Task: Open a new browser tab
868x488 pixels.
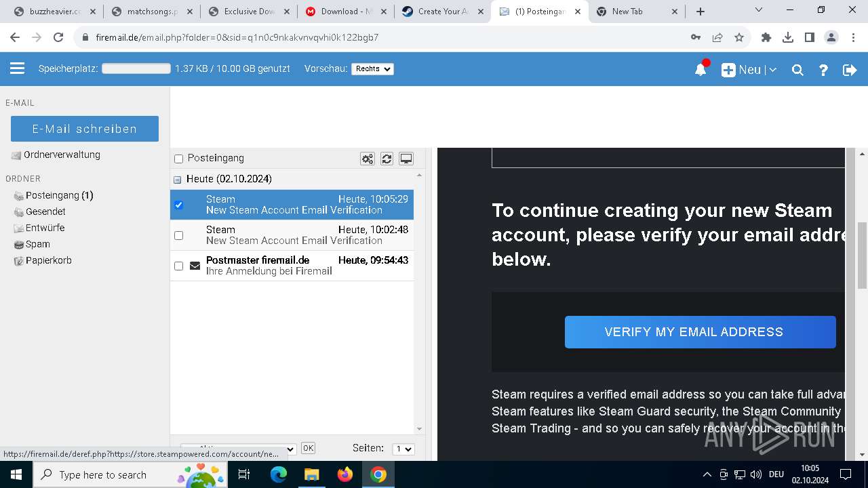Action: [701, 12]
